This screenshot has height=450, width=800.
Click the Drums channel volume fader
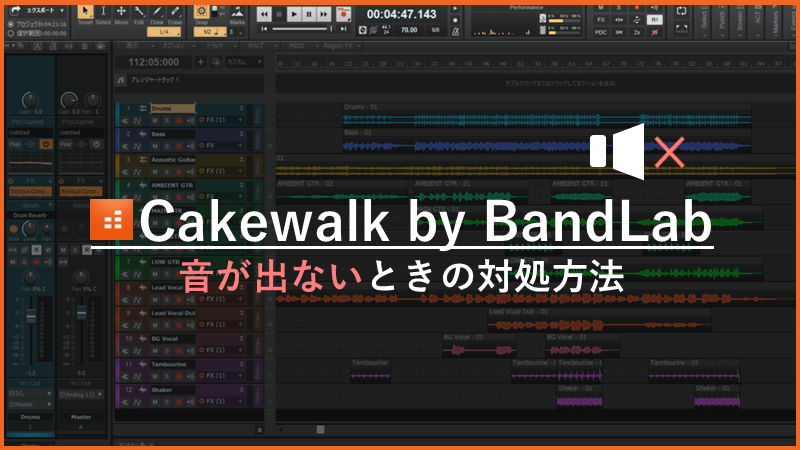[31, 316]
